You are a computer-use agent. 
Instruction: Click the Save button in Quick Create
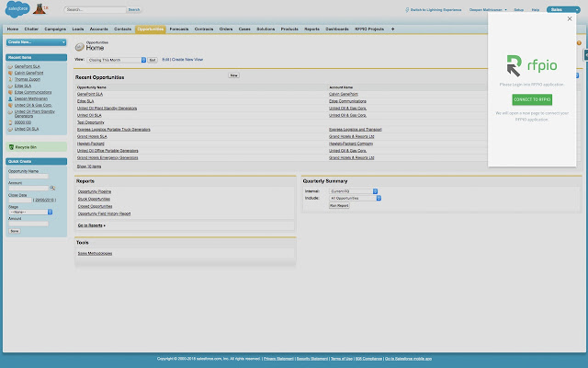click(15, 231)
